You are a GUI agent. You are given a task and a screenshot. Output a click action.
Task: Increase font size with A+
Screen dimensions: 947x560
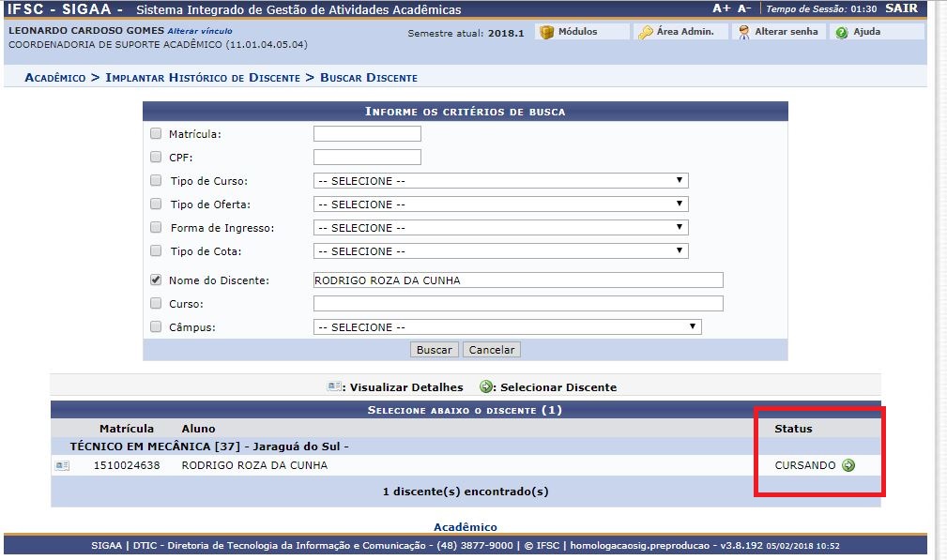[x=721, y=8]
